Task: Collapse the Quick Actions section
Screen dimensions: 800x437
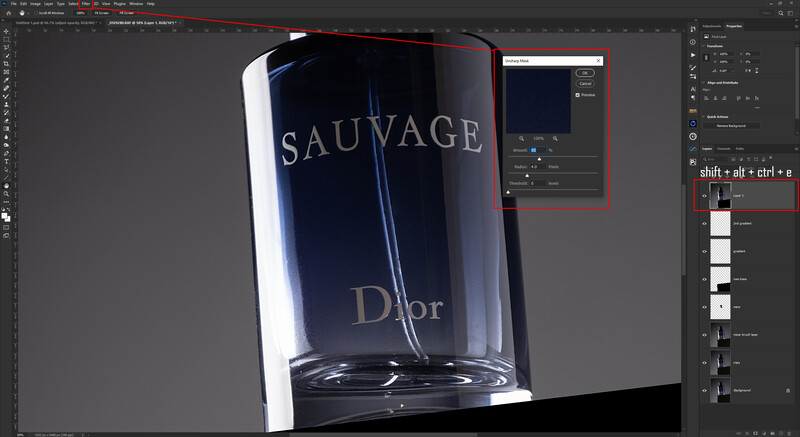Action: tap(703, 117)
